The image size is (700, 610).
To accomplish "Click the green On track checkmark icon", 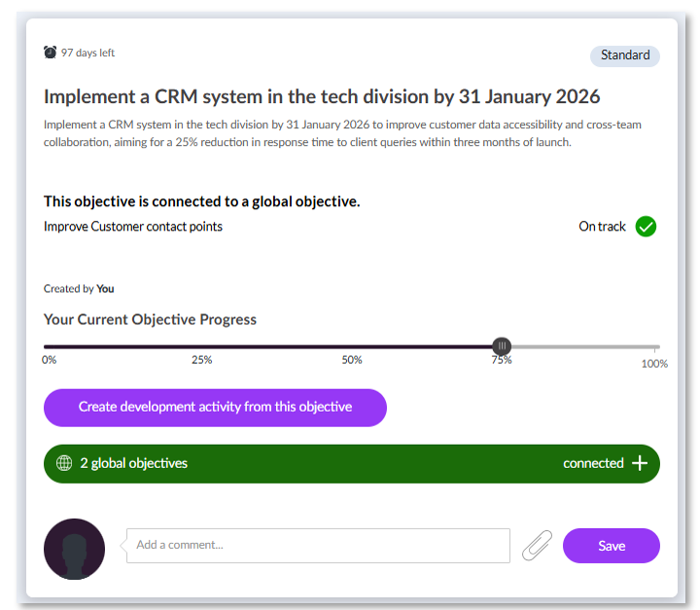I will pos(646,227).
